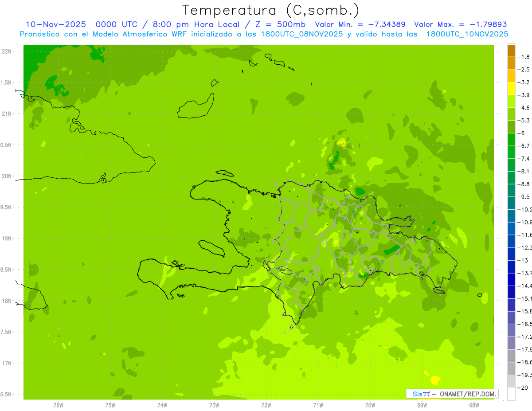Click the '73W' longitude axis label

[x=214, y=405]
